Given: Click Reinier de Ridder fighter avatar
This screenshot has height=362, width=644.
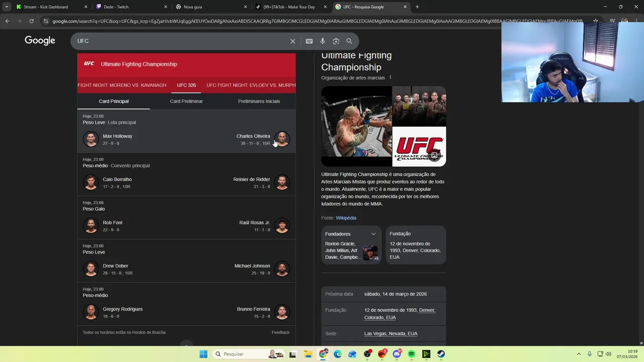Looking at the screenshot, I should (282, 183).
